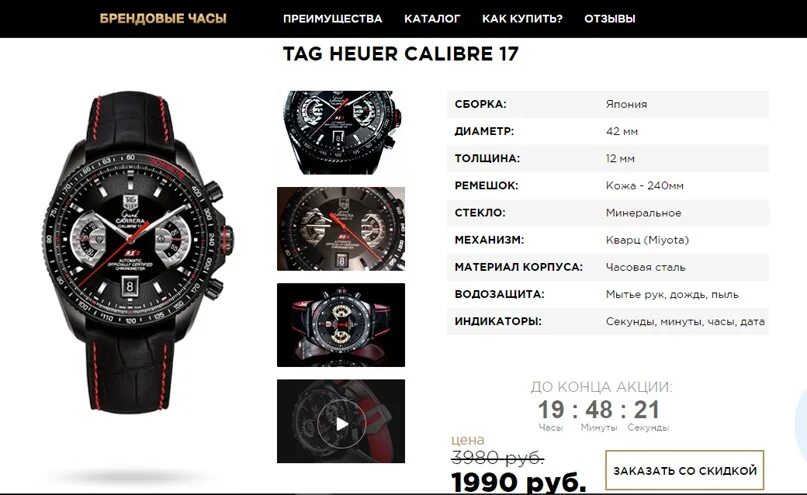
Task: Select third thumbnail of watch on dark background
Action: (x=341, y=325)
